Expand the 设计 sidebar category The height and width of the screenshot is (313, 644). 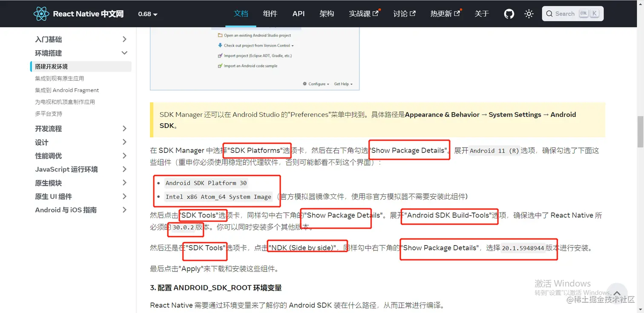(81, 142)
